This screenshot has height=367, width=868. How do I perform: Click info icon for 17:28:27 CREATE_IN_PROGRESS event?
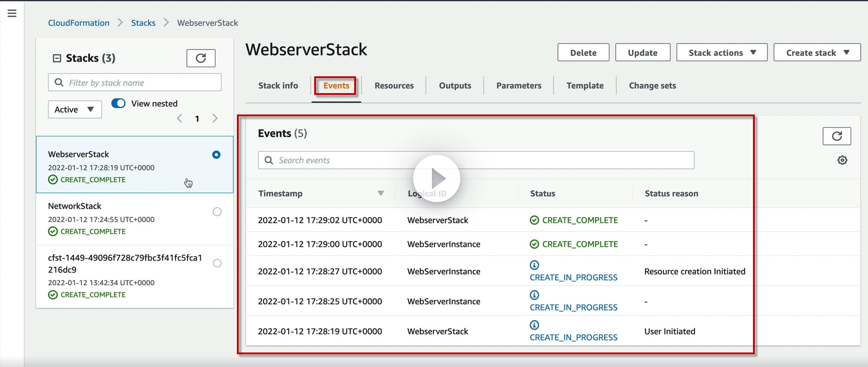coord(535,265)
